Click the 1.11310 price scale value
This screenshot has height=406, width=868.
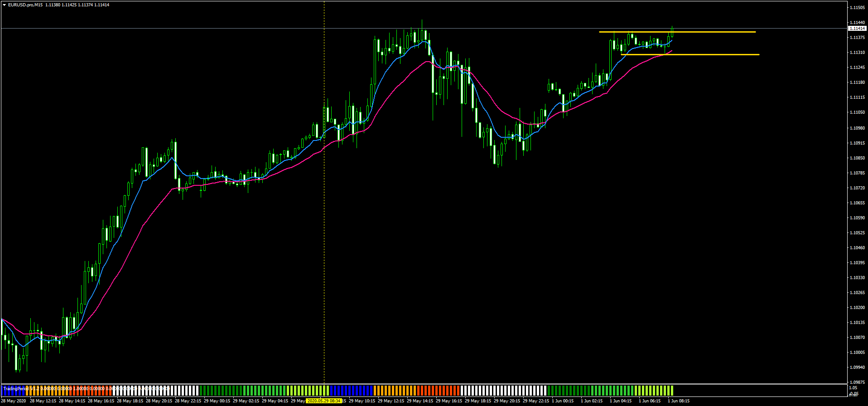pos(858,53)
